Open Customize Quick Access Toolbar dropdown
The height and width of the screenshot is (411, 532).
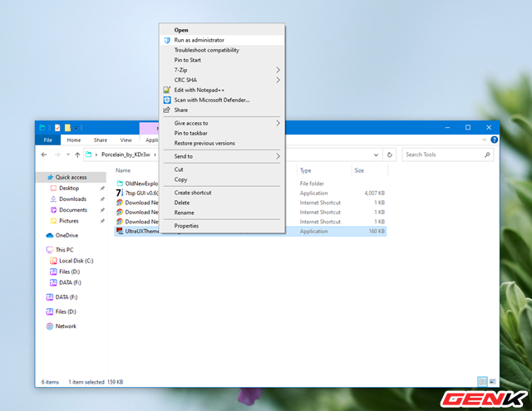point(76,128)
